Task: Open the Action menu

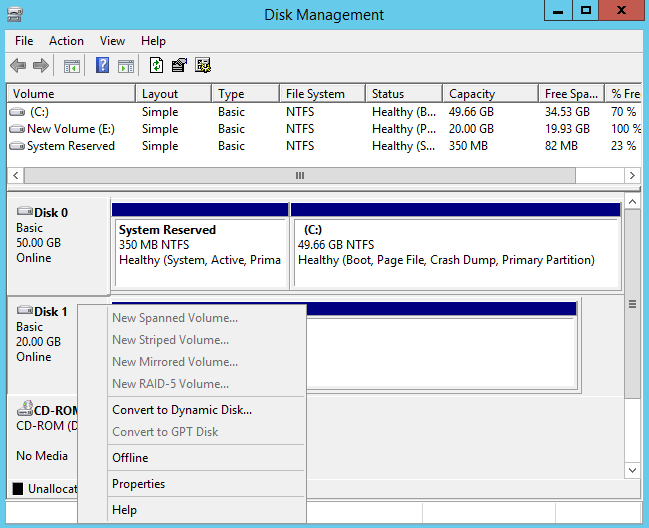Action: tap(66, 41)
